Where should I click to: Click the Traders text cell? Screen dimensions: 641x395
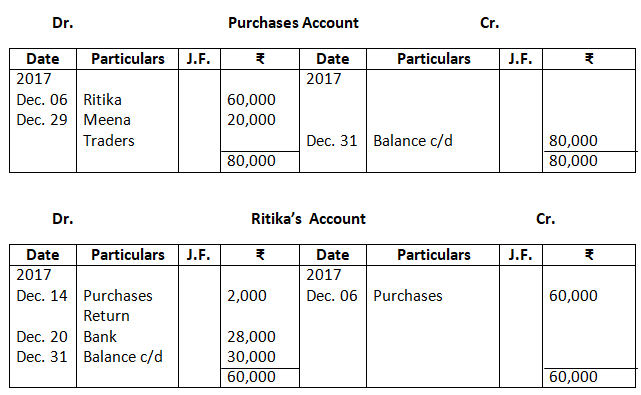[x=109, y=141]
